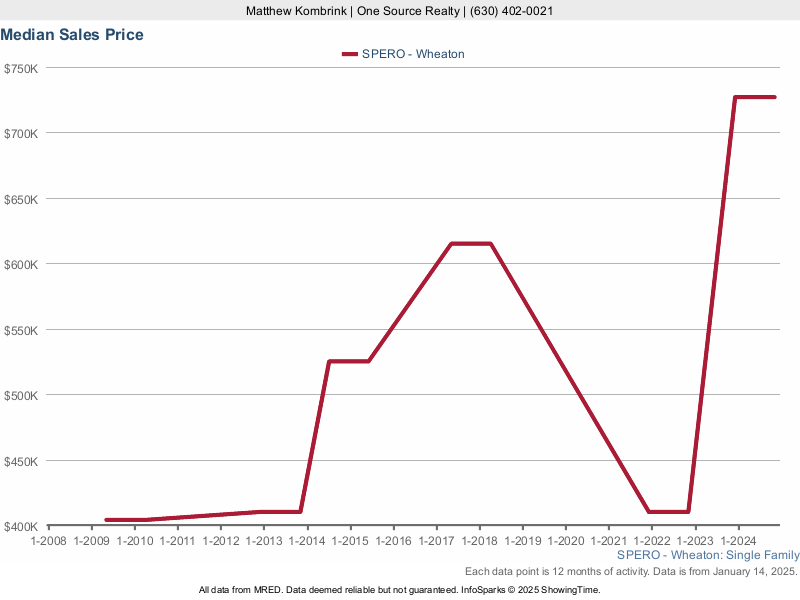
Task: Click the 1-2021 x-axis label
Action: [608, 541]
